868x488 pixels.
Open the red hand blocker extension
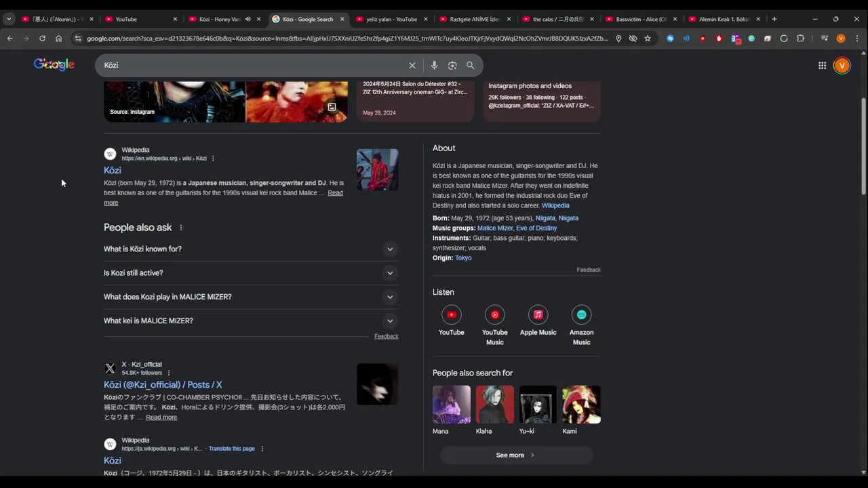click(x=719, y=39)
